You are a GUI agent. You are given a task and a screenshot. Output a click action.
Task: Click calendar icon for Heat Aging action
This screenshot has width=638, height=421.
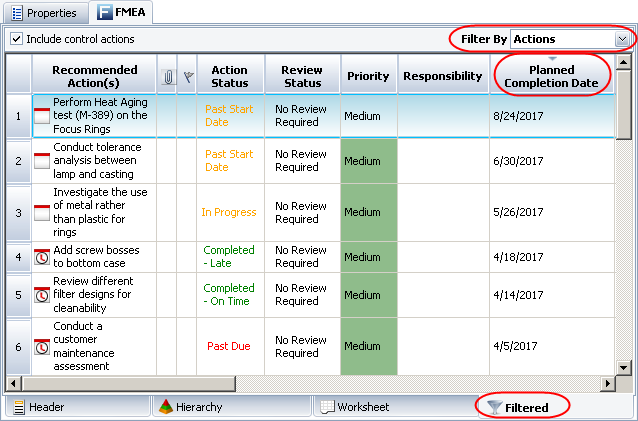42,116
